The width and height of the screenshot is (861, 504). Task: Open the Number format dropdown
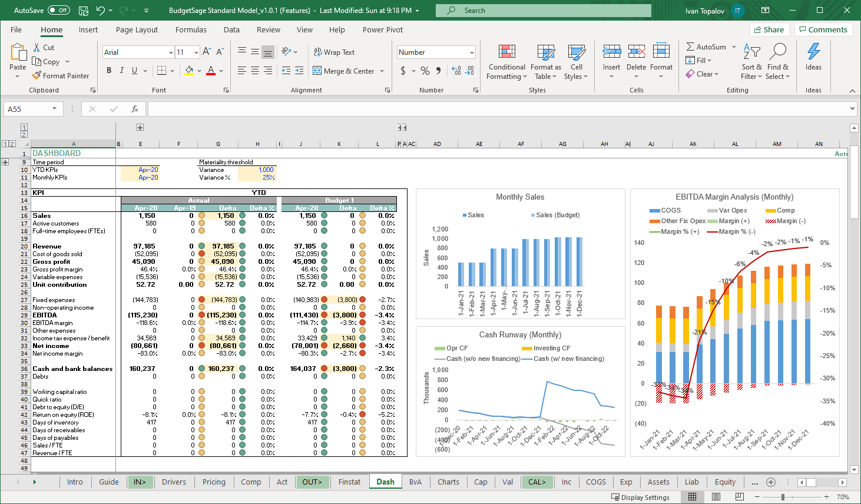472,52
